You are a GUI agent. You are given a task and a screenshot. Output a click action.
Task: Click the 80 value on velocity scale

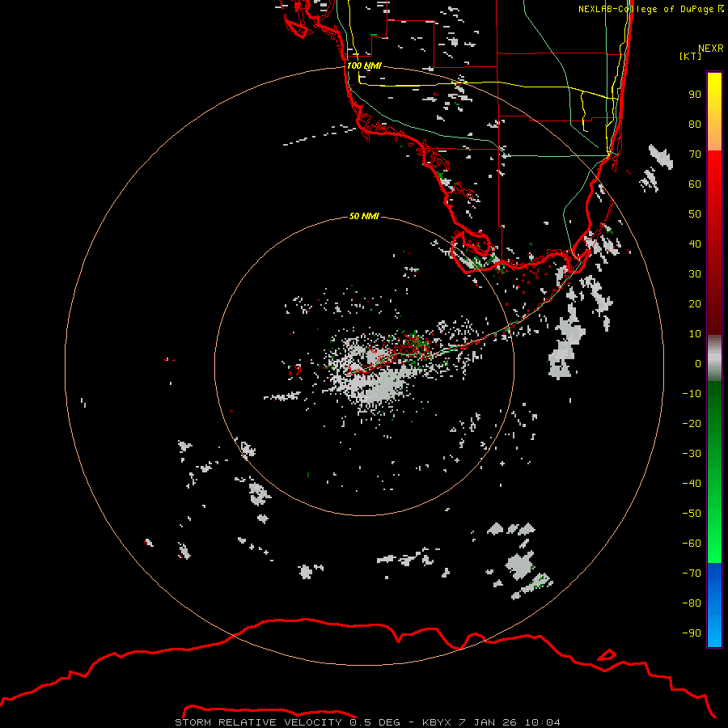(695, 124)
